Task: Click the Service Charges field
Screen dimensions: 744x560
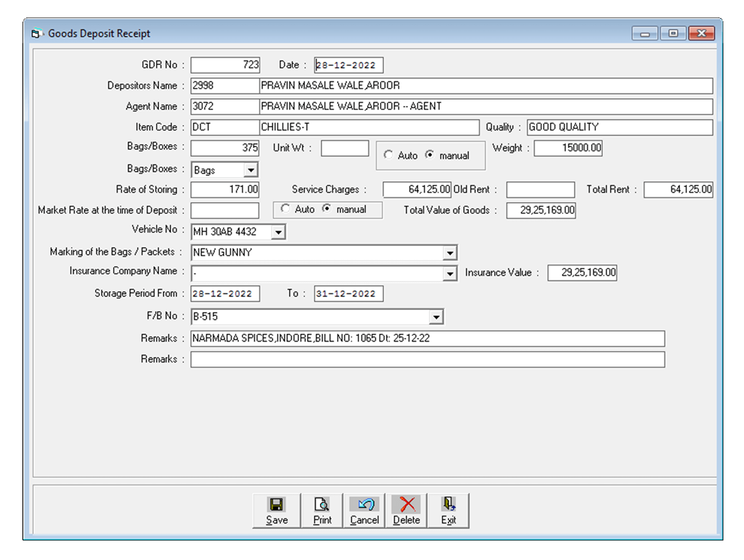Action: pos(417,189)
